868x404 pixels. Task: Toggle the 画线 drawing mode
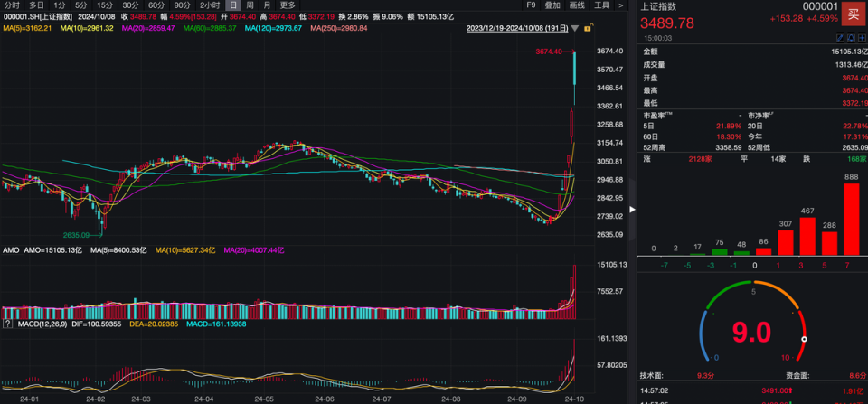pos(578,5)
